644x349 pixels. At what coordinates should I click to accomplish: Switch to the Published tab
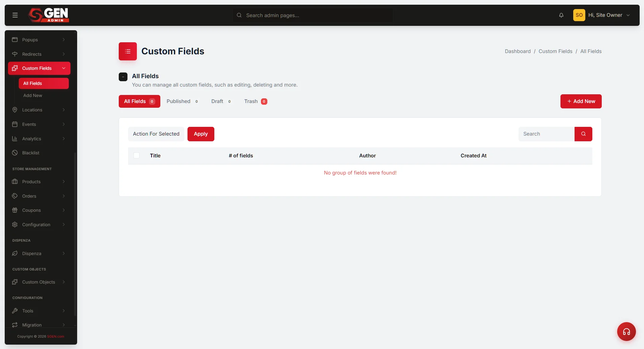click(182, 101)
